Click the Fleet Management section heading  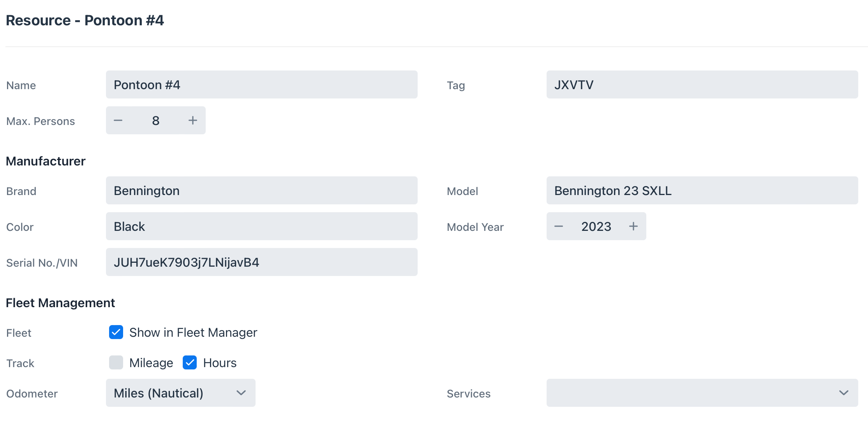pos(60,303)
